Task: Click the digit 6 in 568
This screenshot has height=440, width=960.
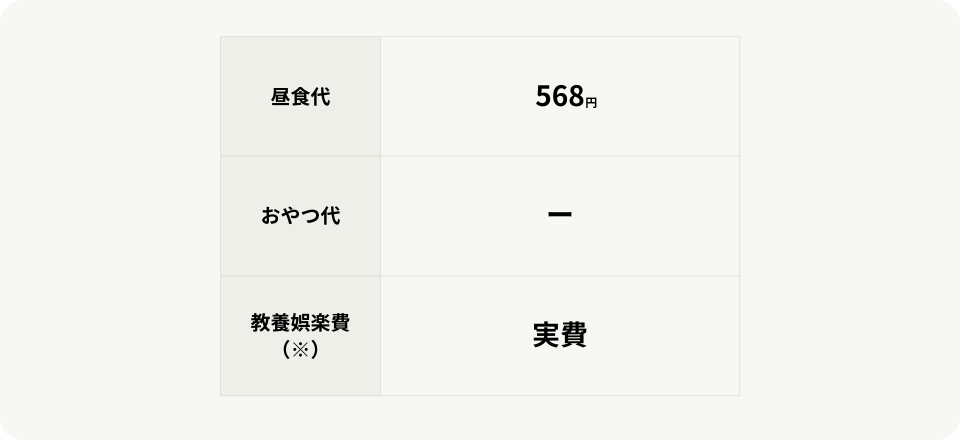Action: (x=559, y=97)
